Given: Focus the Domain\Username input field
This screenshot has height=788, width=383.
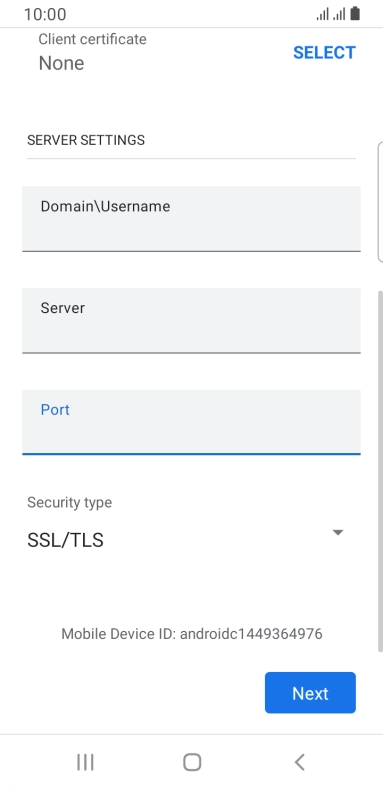Looking at the screenshot, I should coord(191,219).
